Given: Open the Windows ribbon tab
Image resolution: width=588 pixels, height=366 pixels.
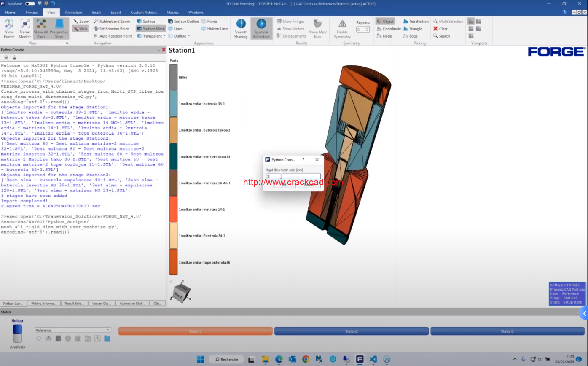Looking at the screenshot, I should [x=196, y=13].
